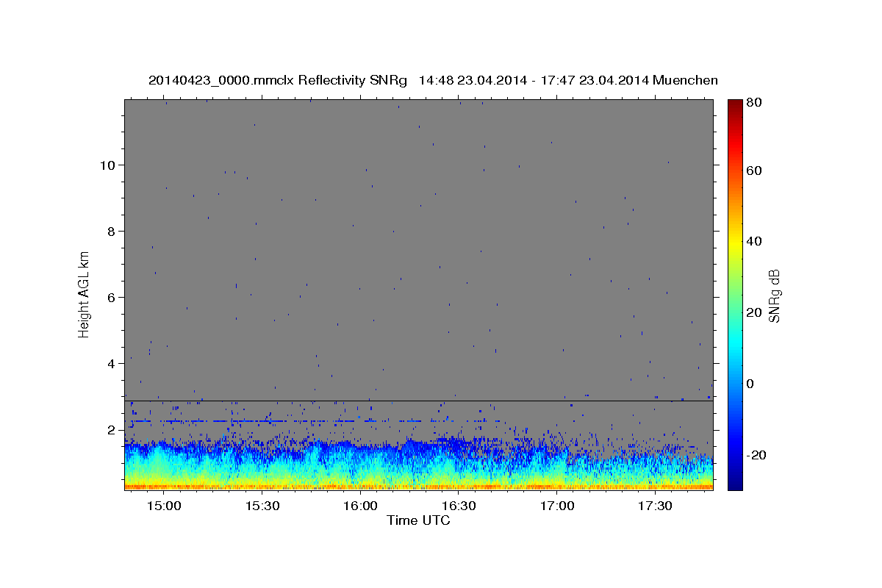Click the colorbar value label 0
This screenshot has height=588, width=882.
tap(750, 384)
